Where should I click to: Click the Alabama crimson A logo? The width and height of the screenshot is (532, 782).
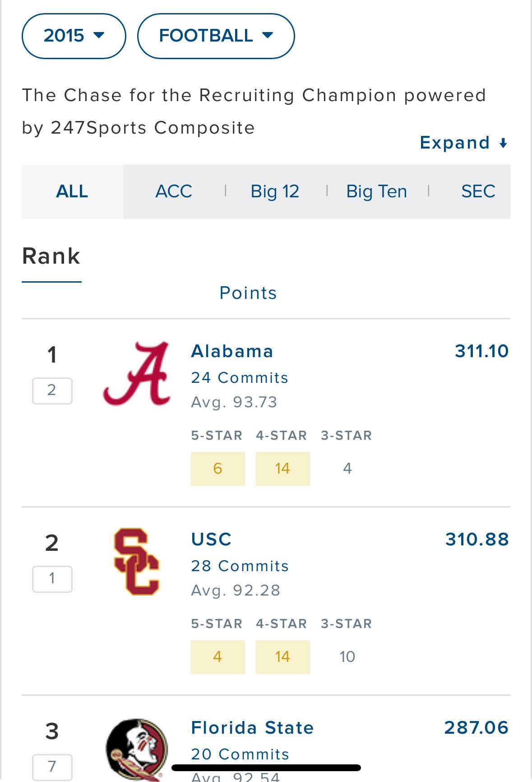tap(137, 373)
